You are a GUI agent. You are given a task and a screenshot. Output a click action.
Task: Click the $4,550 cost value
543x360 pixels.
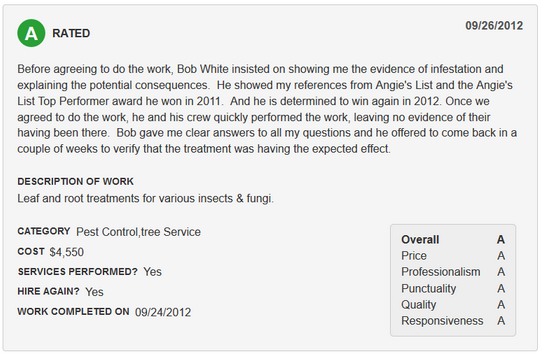pyautogui.click(x=66, y=252)
